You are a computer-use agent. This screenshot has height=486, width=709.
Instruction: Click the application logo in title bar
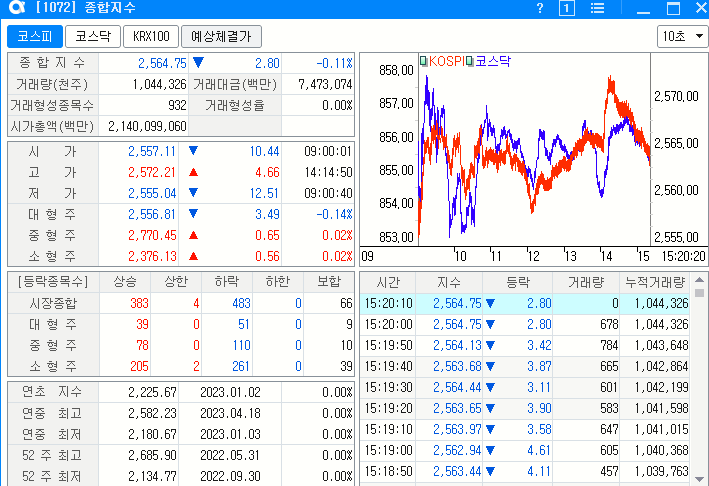16,7
